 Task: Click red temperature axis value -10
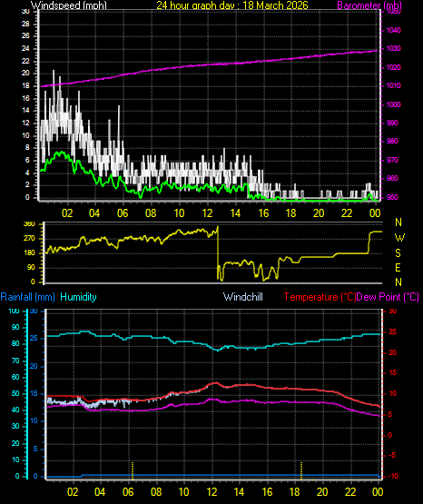tap(393, 476)
